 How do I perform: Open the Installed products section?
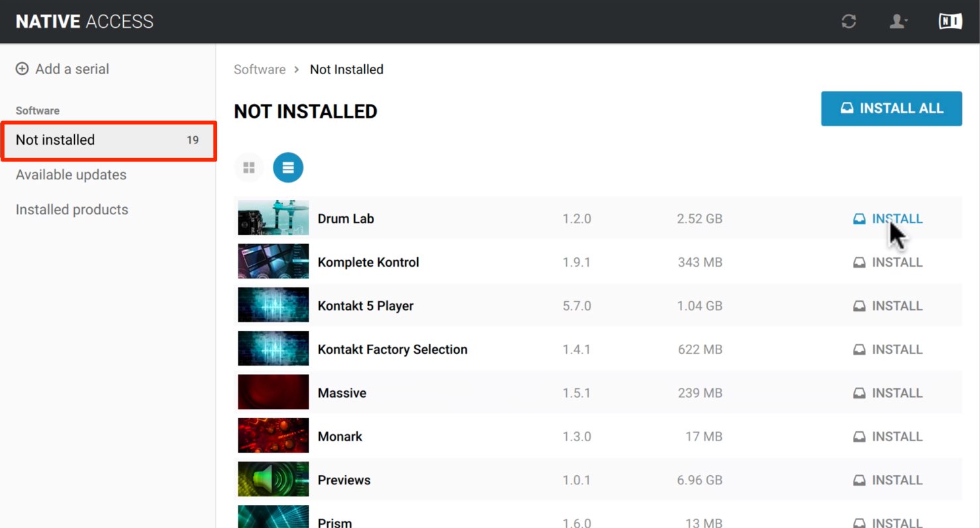point(72,210)
